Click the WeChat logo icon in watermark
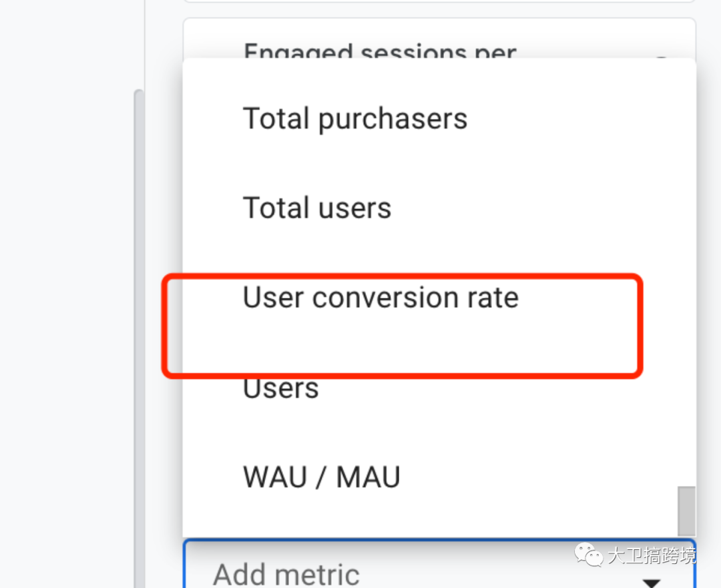721x588 pixels. tap(589, 555)
